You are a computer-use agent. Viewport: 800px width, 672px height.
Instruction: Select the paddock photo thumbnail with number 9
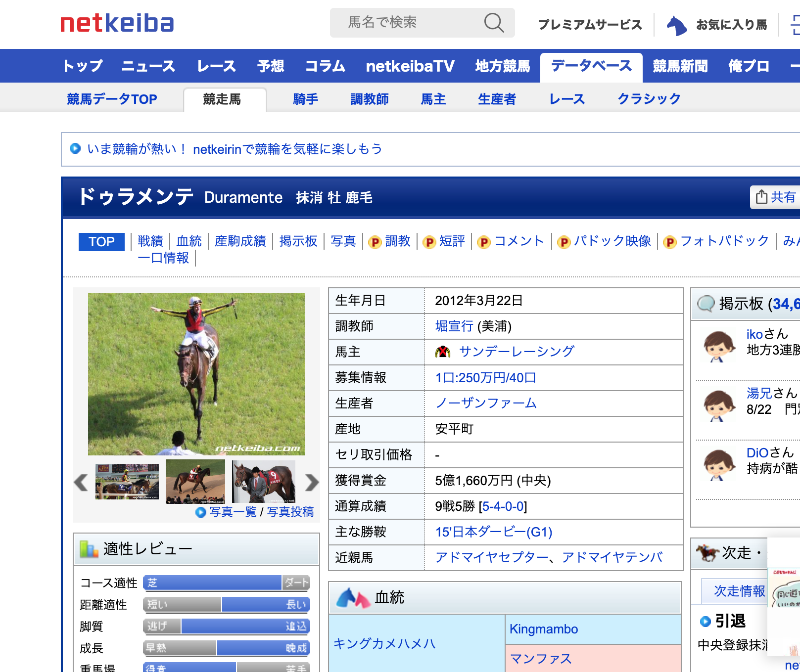tap(263, 482)
